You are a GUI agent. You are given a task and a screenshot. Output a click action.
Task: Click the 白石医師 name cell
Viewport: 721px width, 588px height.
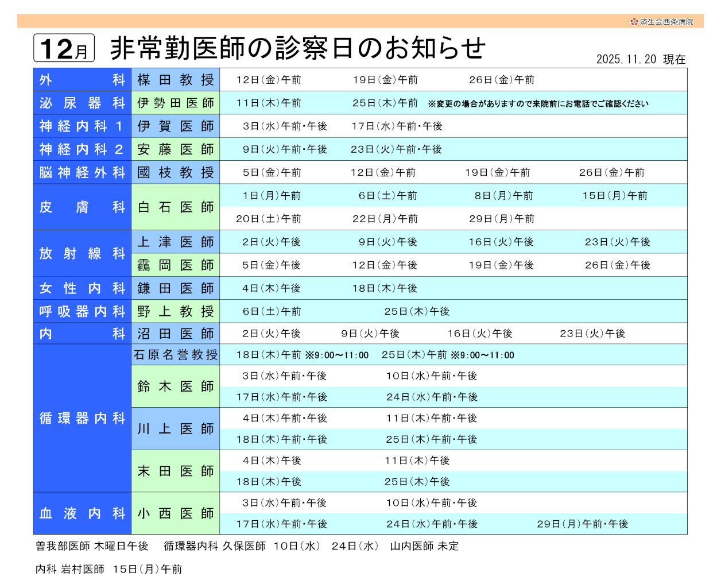tap(176, 207)
